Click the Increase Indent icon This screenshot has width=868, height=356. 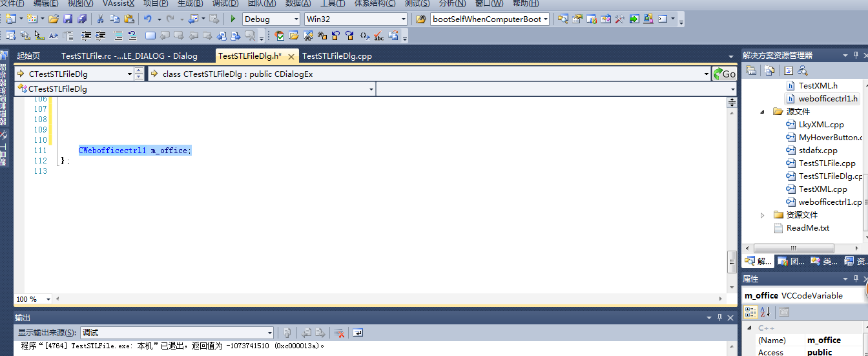pos(101,36)
